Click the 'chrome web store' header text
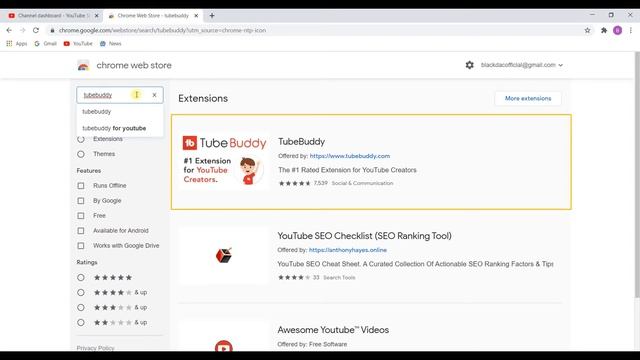 [134, 65]
